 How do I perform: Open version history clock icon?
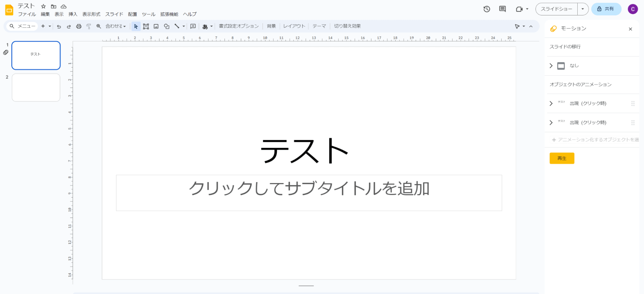coord(486,9)
